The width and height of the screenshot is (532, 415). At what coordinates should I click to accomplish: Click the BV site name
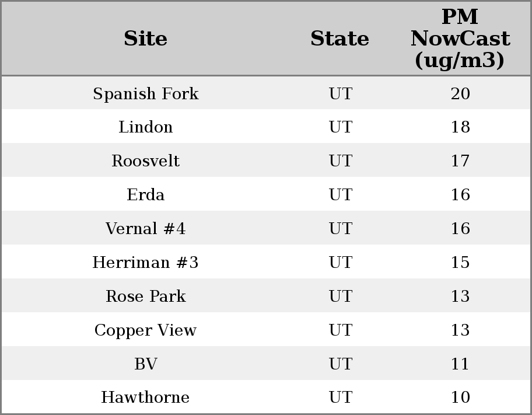pos(145,364)
